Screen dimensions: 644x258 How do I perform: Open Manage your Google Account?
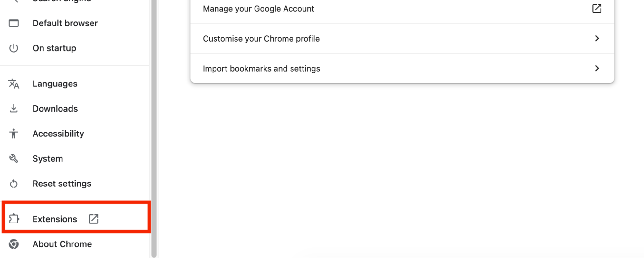[x=258, y=9]
